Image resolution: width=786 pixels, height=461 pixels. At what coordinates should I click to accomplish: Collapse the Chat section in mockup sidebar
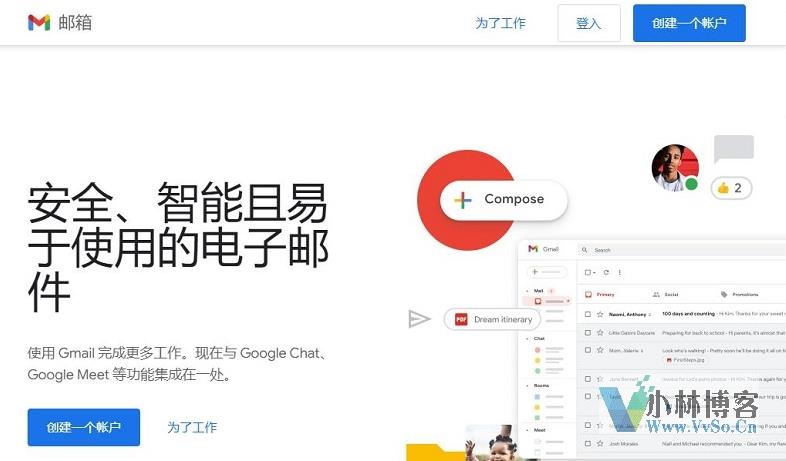tap(527, 339)
